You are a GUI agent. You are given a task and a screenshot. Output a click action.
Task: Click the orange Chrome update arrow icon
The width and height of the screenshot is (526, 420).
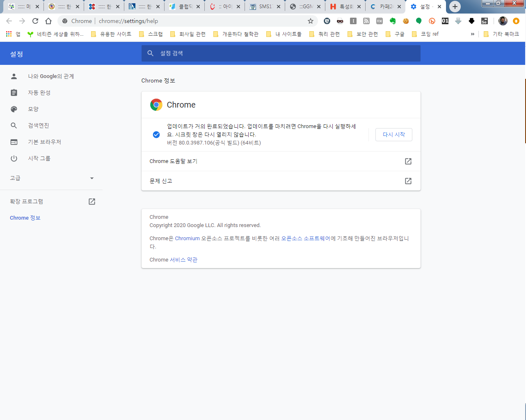[516, 21]
